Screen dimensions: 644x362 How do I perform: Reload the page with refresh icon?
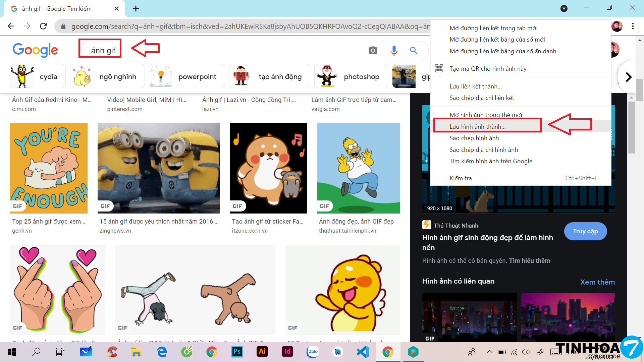point(43,26)
